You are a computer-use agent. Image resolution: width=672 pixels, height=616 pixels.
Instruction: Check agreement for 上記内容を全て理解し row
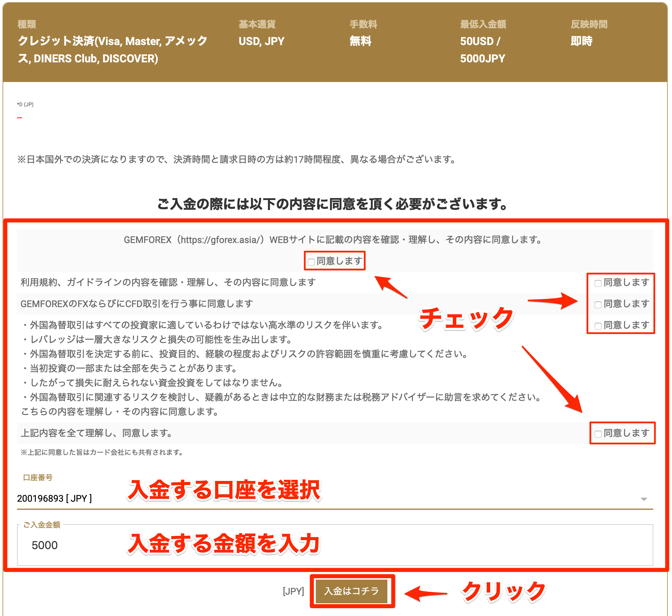point(598,434)
